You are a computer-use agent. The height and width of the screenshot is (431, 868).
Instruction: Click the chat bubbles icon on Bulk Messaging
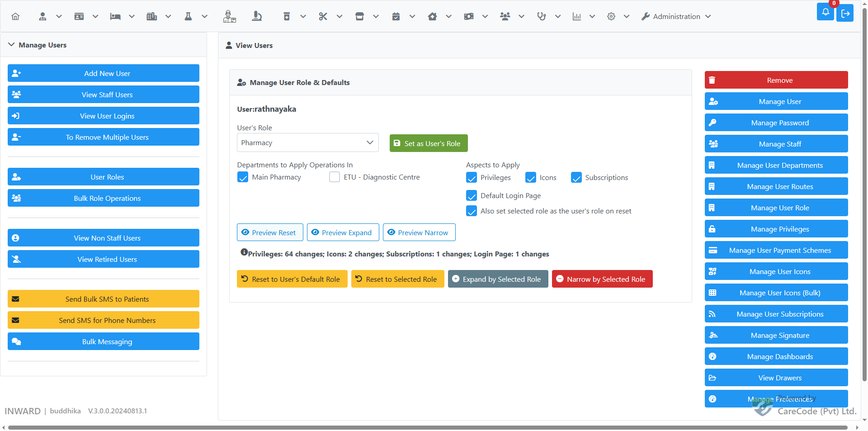(x=16, y=341)
